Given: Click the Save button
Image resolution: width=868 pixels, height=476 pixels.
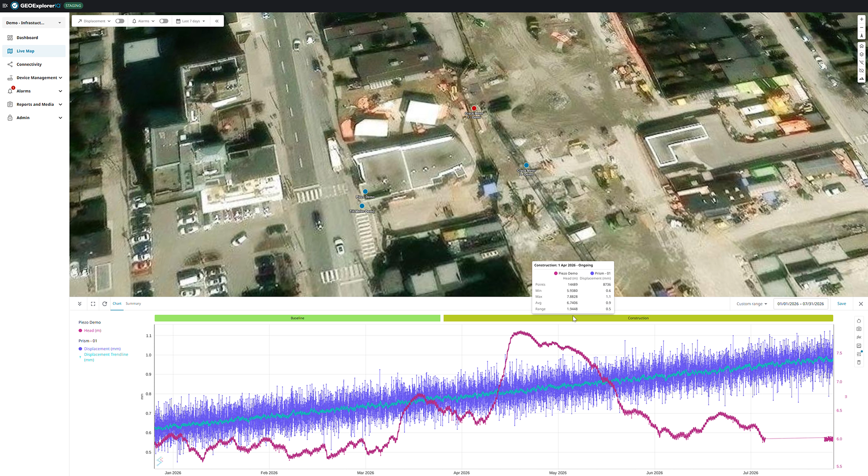Looking at the screenshot, I should (x=841, y=304).
